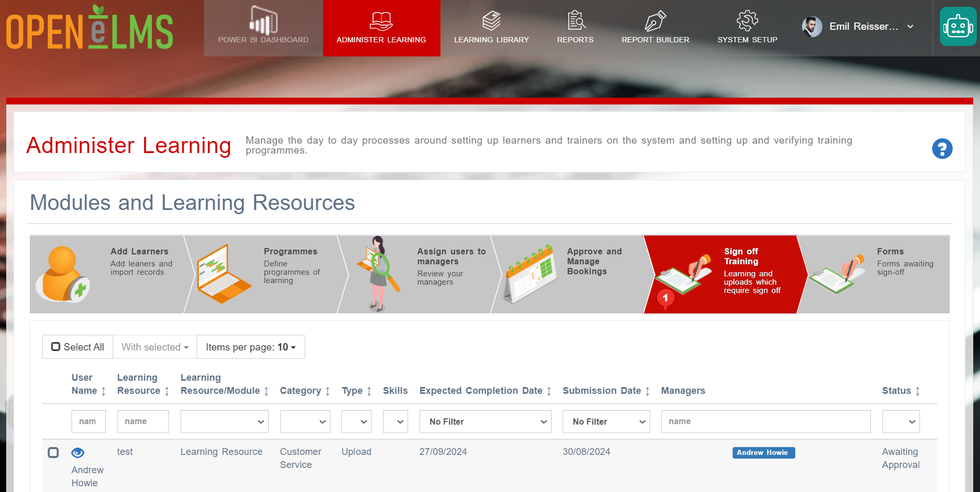The image size is (980, 492).
Task: Click the Report Builder pen icon
Action: click(655, 21)
